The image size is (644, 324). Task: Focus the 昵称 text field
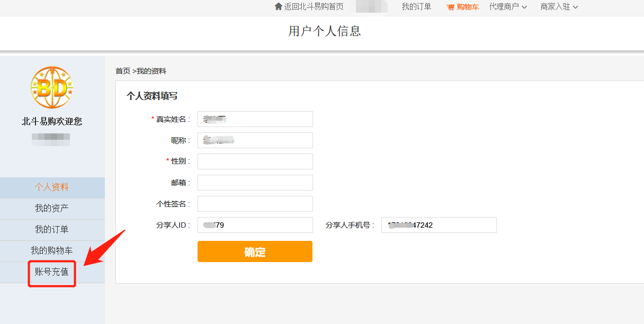coord(255,140)
